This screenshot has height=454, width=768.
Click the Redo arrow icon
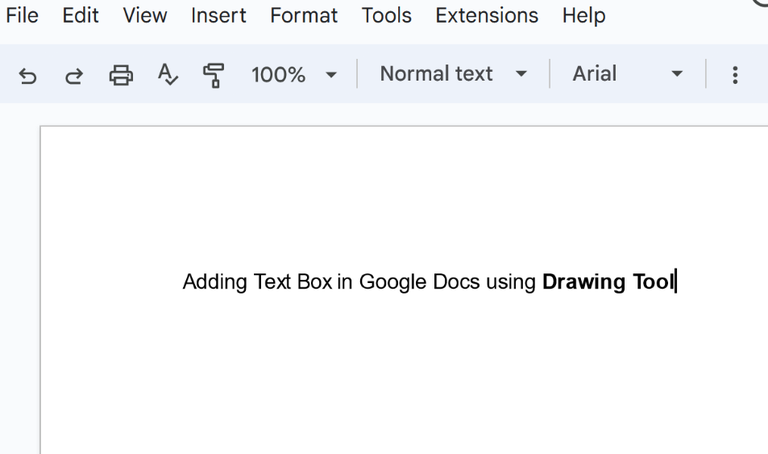[x=73, y=74]
